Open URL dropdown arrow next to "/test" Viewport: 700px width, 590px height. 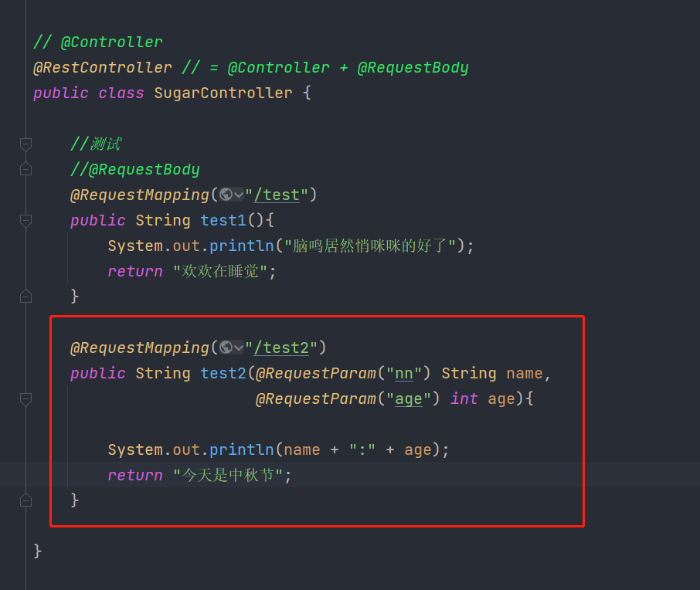(x=239, y=195)
